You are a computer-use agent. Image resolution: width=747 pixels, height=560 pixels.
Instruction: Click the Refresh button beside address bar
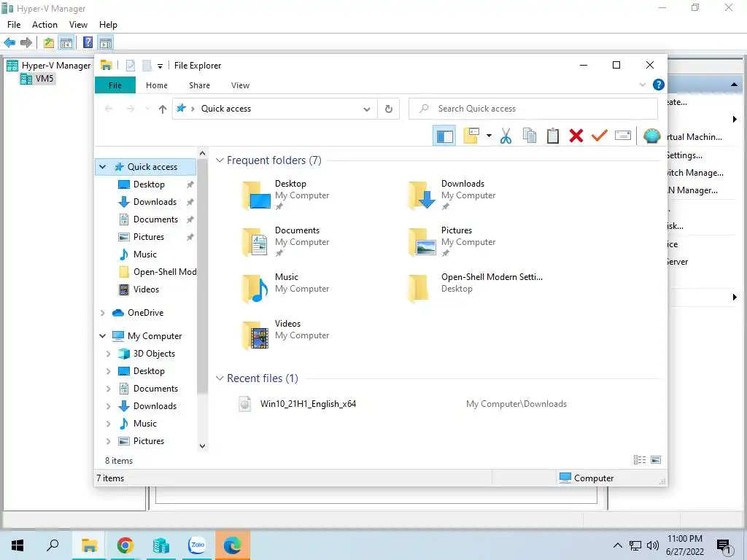(389, 109)
